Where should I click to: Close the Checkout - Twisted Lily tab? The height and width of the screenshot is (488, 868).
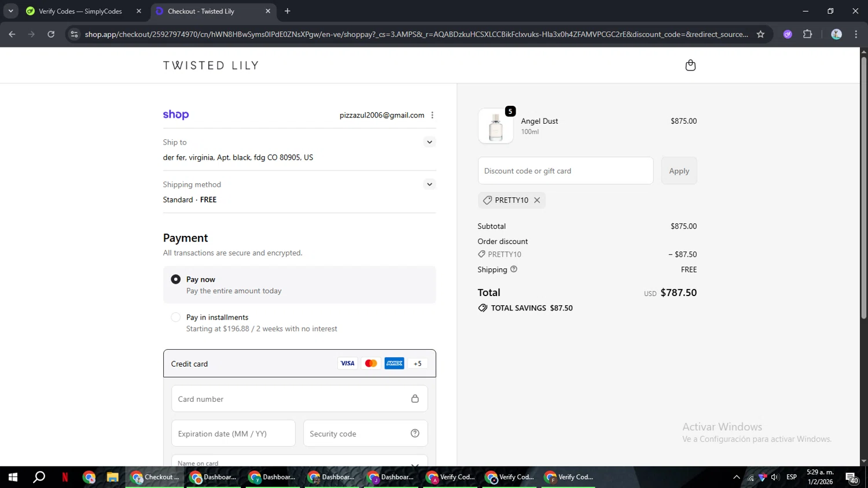click(268, 11)
